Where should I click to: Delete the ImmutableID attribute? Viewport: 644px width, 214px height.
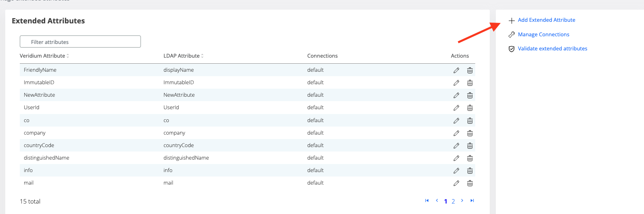point(470,83)
